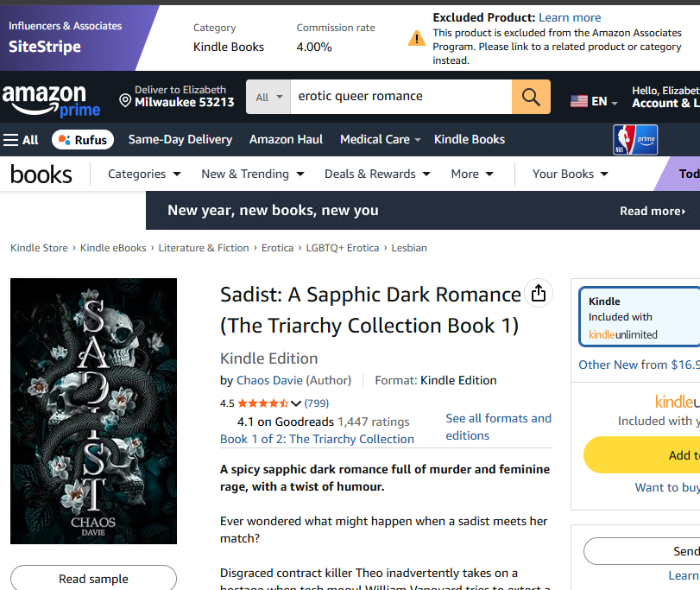
Task: Open the EN language selector
Action: [x=594, y=101]
